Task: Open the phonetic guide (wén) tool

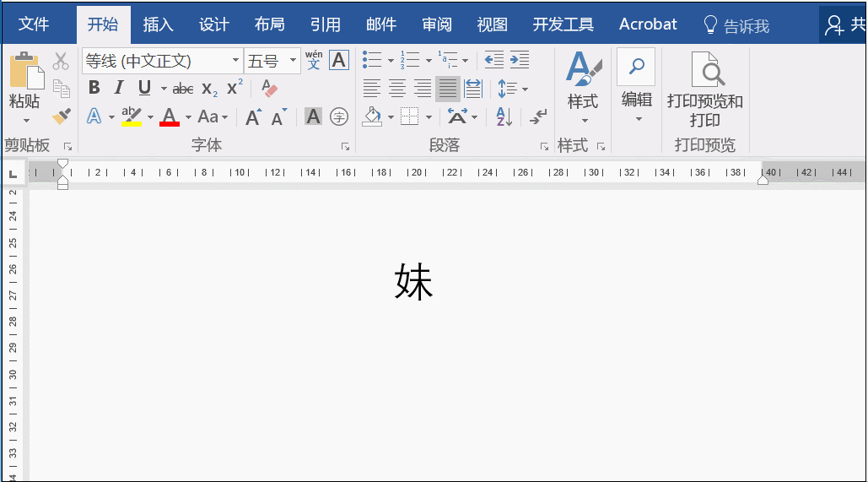Action: click(x=313, y=60)
